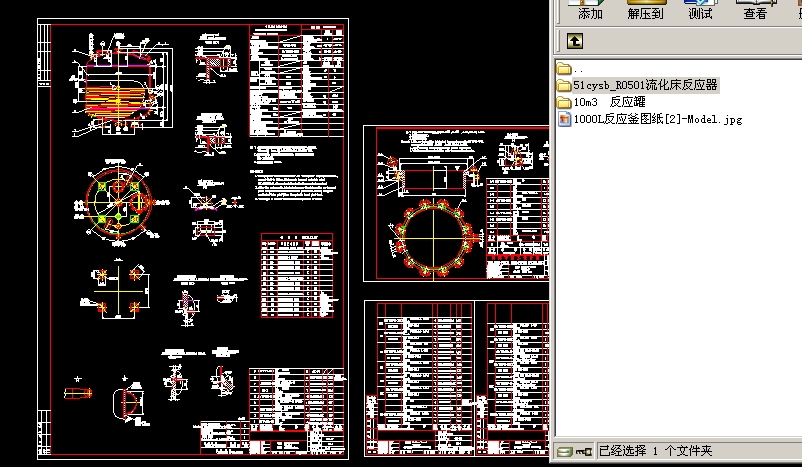Image resolution: width=802 pixels, height=467 pixels.
Task: Click the 添加 (Add) toolbar button
Action: pyautogui.click(x=590, y=10)
